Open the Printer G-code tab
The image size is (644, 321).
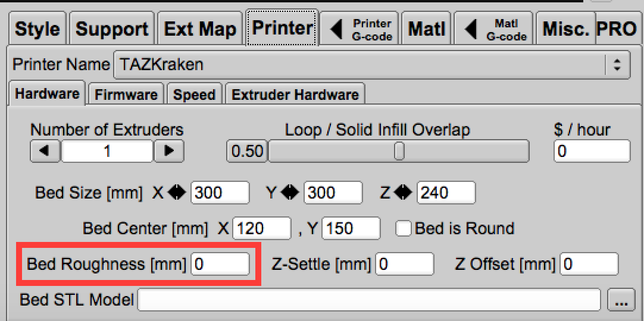[361, 29]
